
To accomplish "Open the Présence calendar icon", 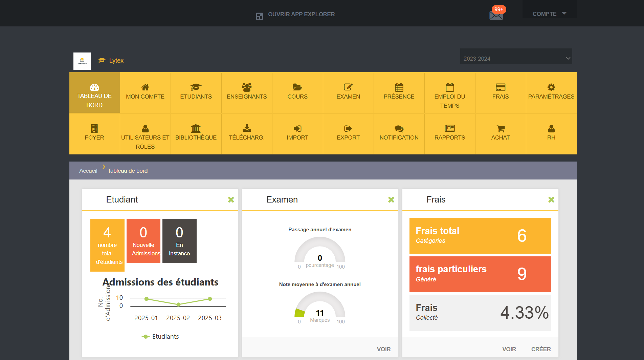I will [x=399, y=87].
